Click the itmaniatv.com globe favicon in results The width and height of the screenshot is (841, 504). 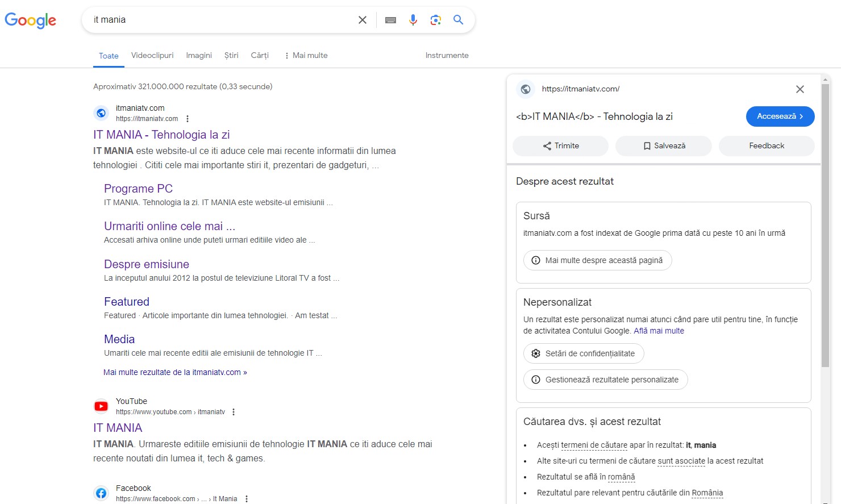pos(101,113)
